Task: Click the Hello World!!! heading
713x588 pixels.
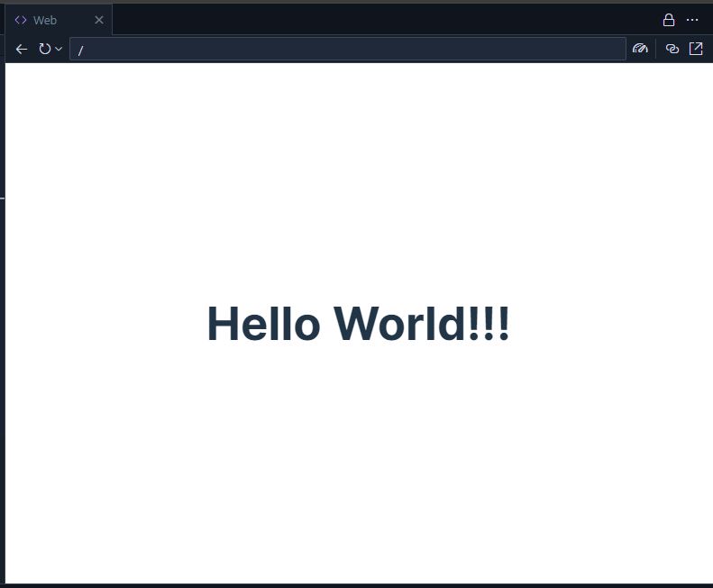Action: (359, 324)
